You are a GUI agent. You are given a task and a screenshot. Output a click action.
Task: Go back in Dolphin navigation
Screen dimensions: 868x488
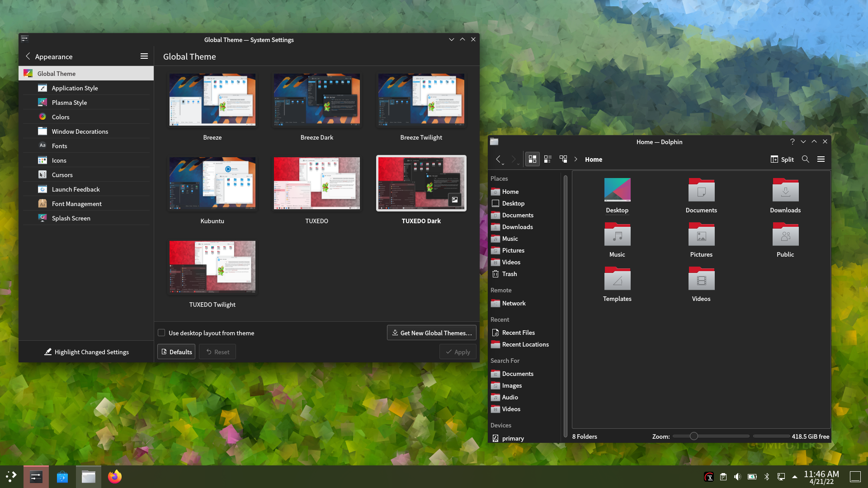click(x=499, y=159)
